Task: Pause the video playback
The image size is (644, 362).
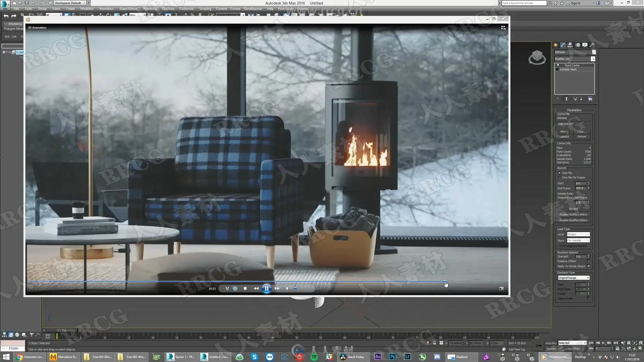Action: click(x=266, y=289)
